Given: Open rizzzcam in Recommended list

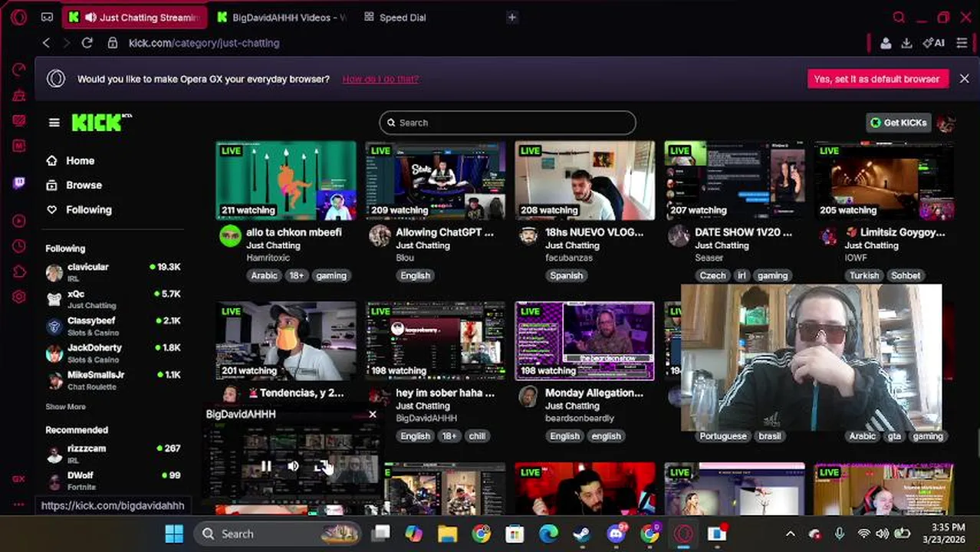Looking at the screenshot, I should coord(113,453).
